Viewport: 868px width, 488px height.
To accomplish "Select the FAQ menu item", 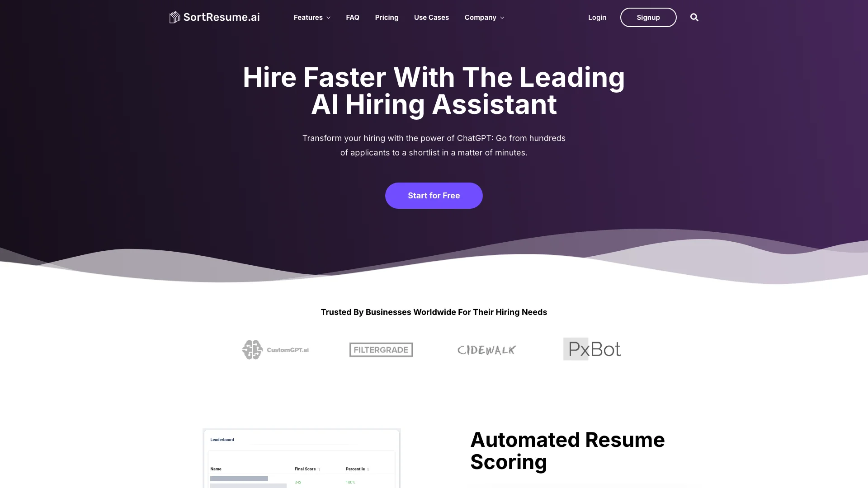I will tap(352, 17).
